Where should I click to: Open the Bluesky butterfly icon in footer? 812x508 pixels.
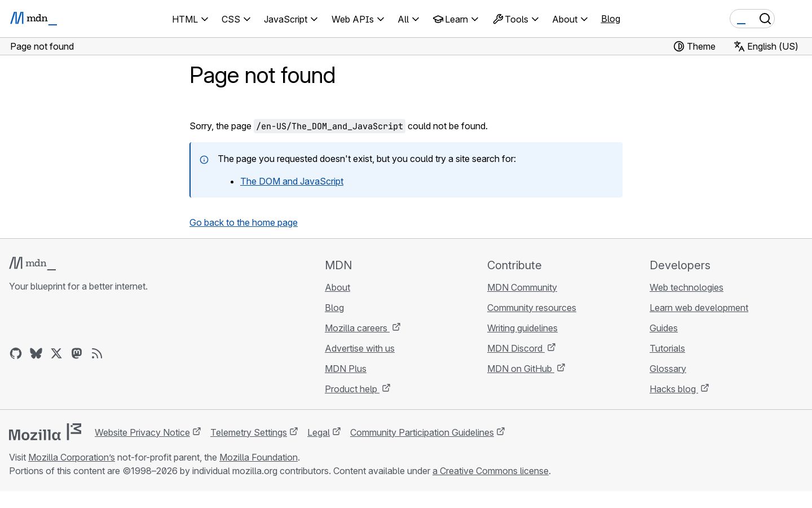tap(36, 353)
